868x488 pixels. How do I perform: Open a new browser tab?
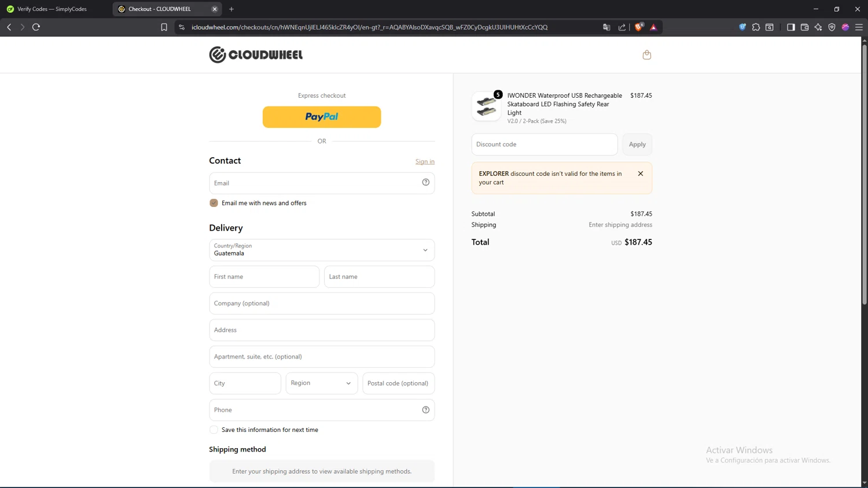pyautogui.click(x=231, y=9)
